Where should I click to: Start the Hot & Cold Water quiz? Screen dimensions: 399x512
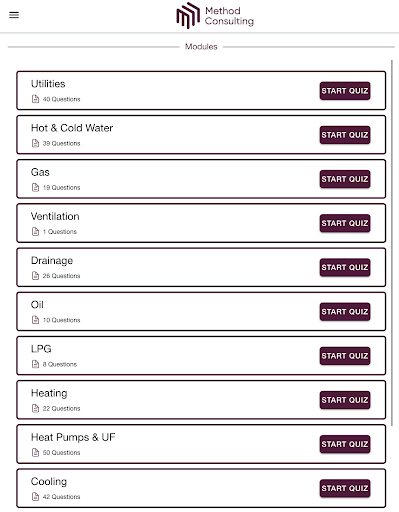[x=345, y=135]
